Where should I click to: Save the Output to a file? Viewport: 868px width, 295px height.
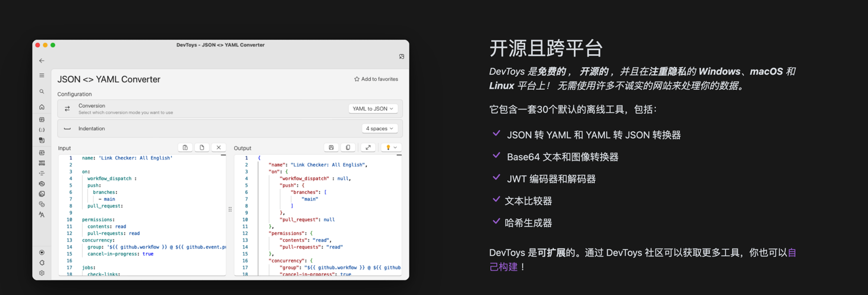[332, 147]
